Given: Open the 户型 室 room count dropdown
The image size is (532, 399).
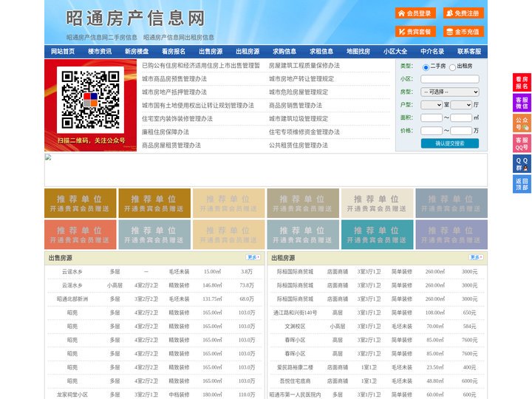Looking at the screenshot, I should [432, 105].
